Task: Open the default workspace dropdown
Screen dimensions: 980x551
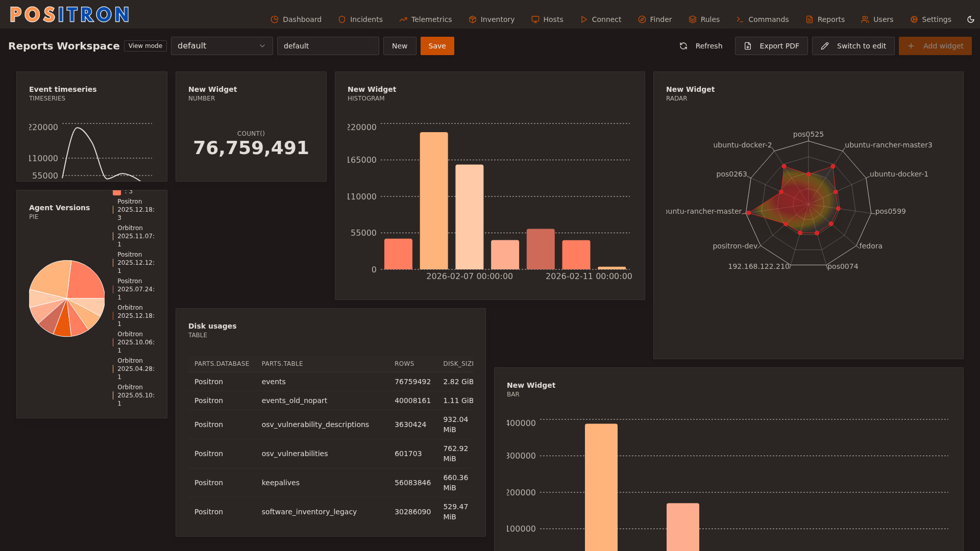Action: point(222,46)
